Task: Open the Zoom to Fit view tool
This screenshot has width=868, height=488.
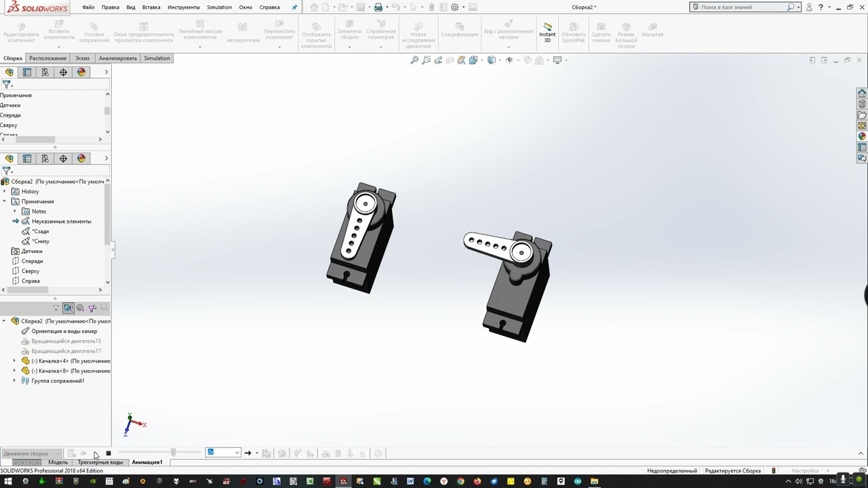Action: click(x=414, y=60)
